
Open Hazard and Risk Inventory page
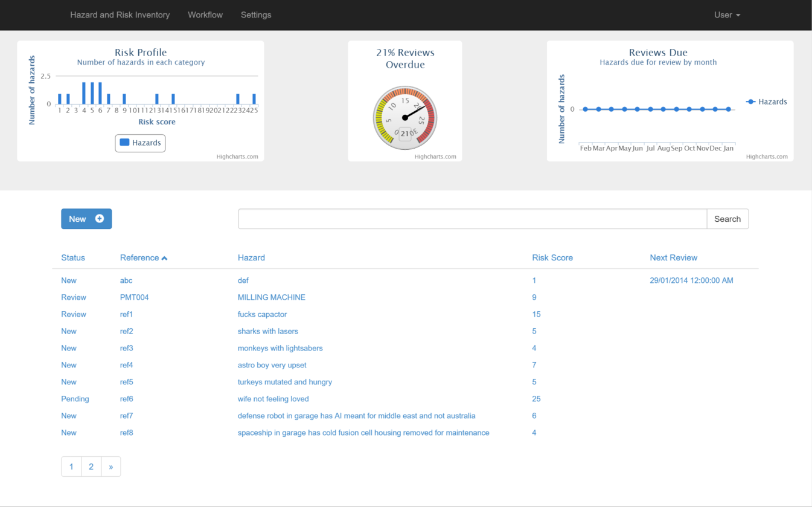120,15
